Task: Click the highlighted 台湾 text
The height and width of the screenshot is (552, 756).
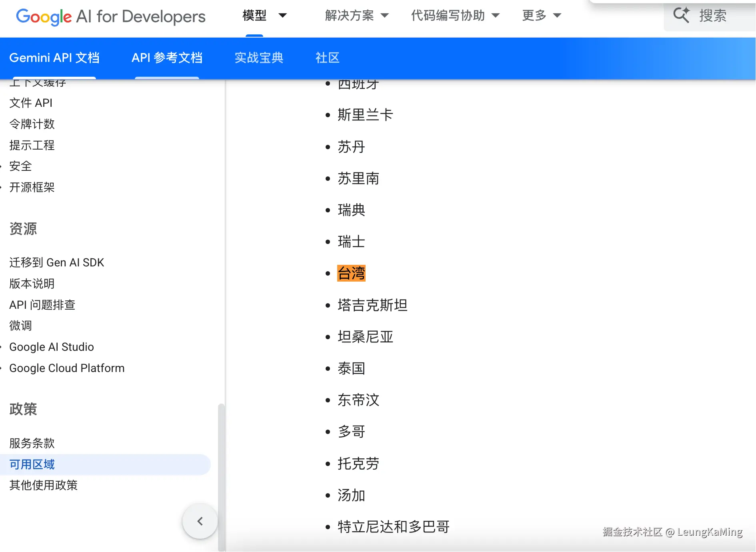Action: pyautogui.click(x=351, y=273)
